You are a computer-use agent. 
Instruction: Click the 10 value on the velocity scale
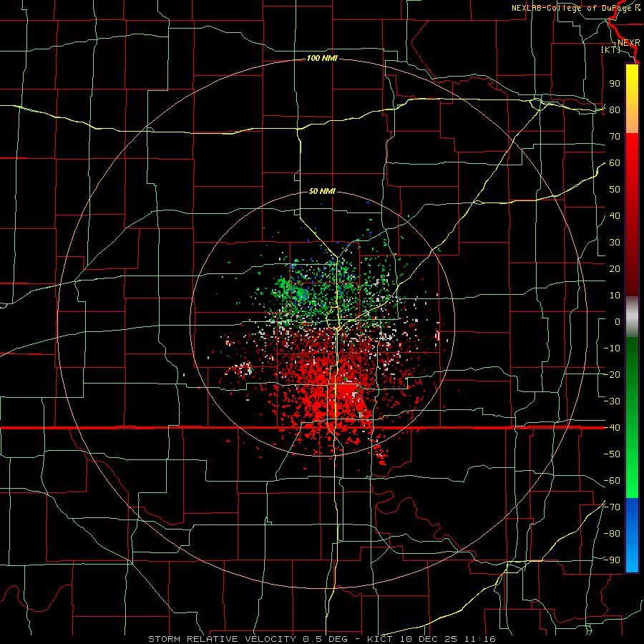tap(615, 296)
